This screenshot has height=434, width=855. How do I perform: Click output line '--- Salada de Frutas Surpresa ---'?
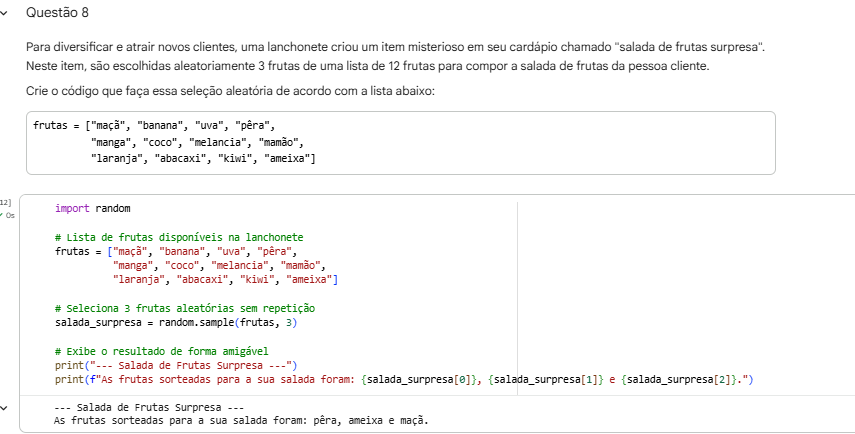pyautogui.click(x=149, y=407)
